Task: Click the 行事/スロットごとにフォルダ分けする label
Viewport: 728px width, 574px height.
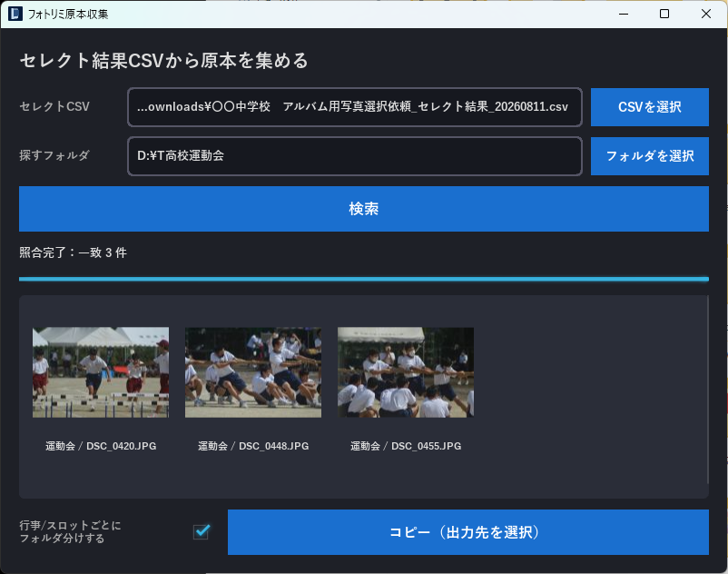Action: point(70,531)
